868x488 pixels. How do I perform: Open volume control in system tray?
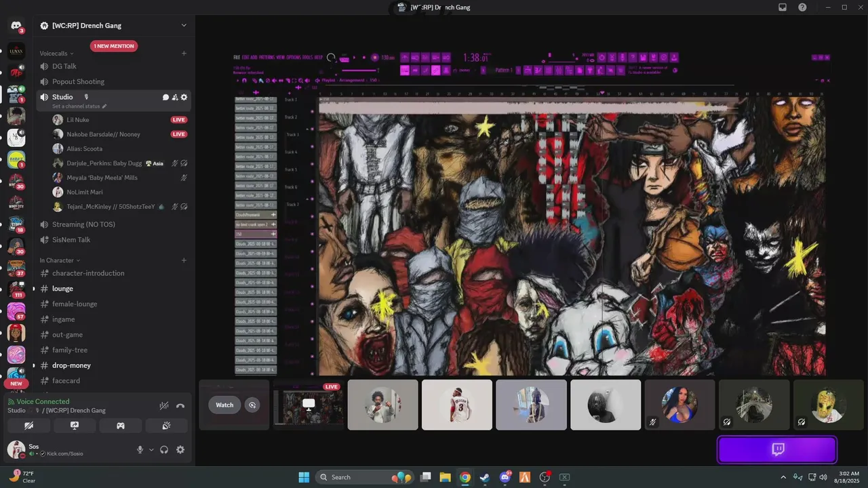[823, 477]
